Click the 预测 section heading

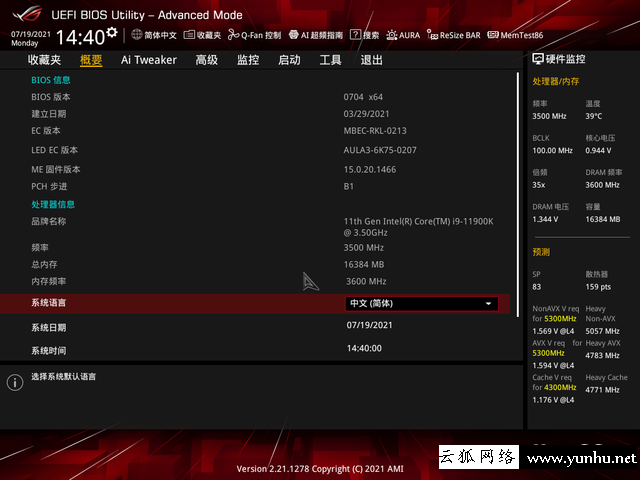541,252
